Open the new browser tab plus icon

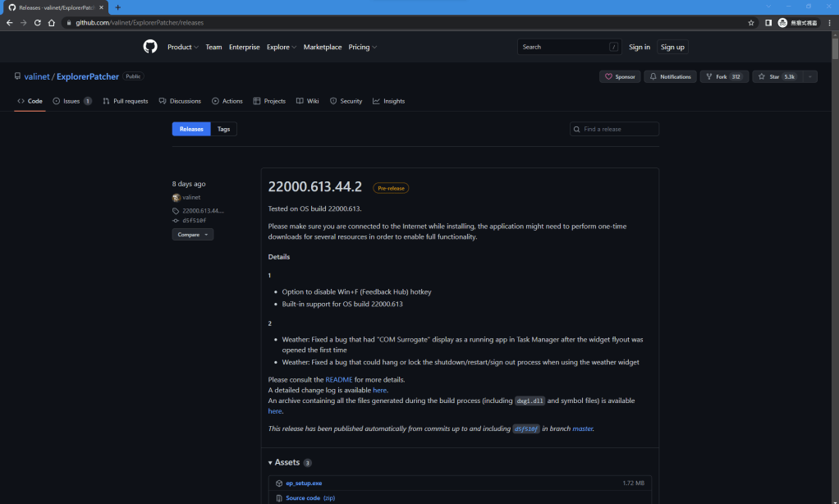tap(118, 7)
